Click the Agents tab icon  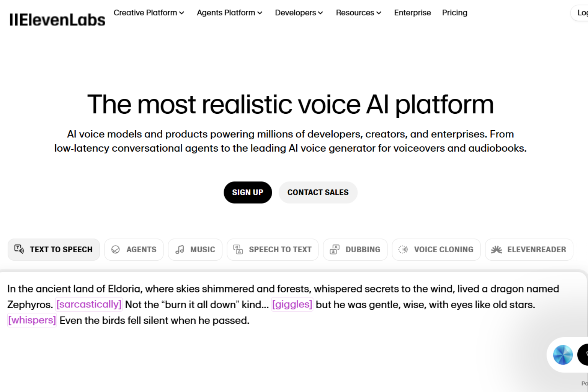click(116, 250)
